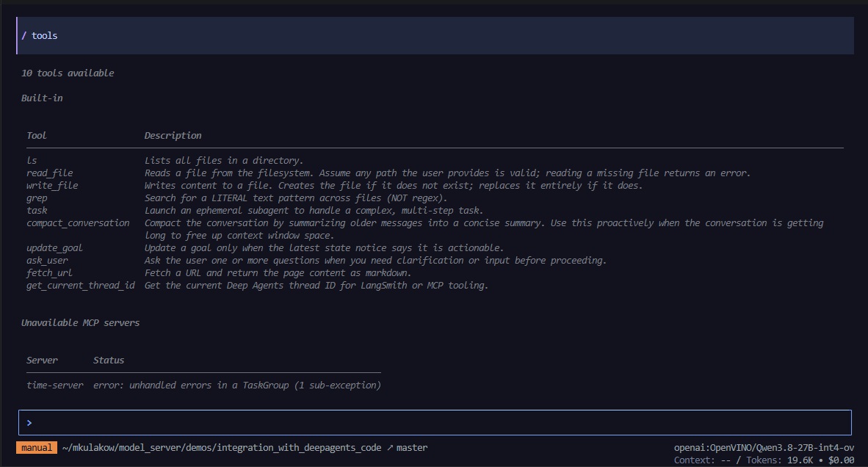Select the 'fetch_url' tool name

49,273
